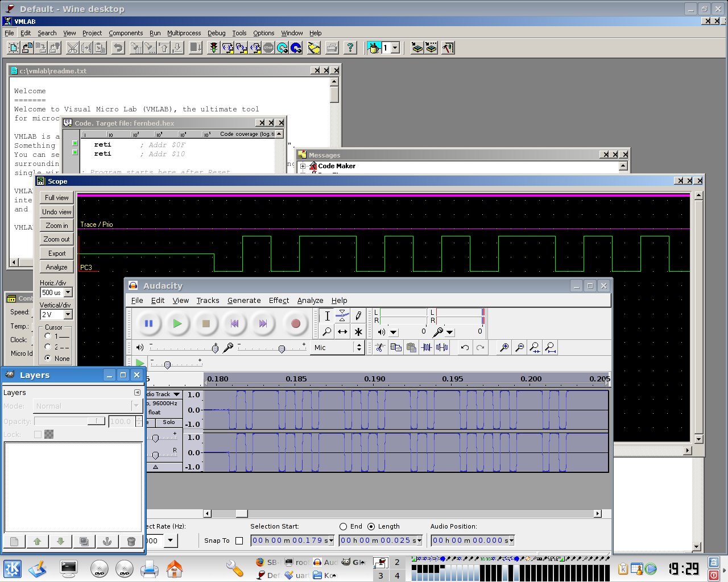This screenshot has height=582, width=728.
Task: Select the Audacity Multi-tool asterisk
Action: 358,331
